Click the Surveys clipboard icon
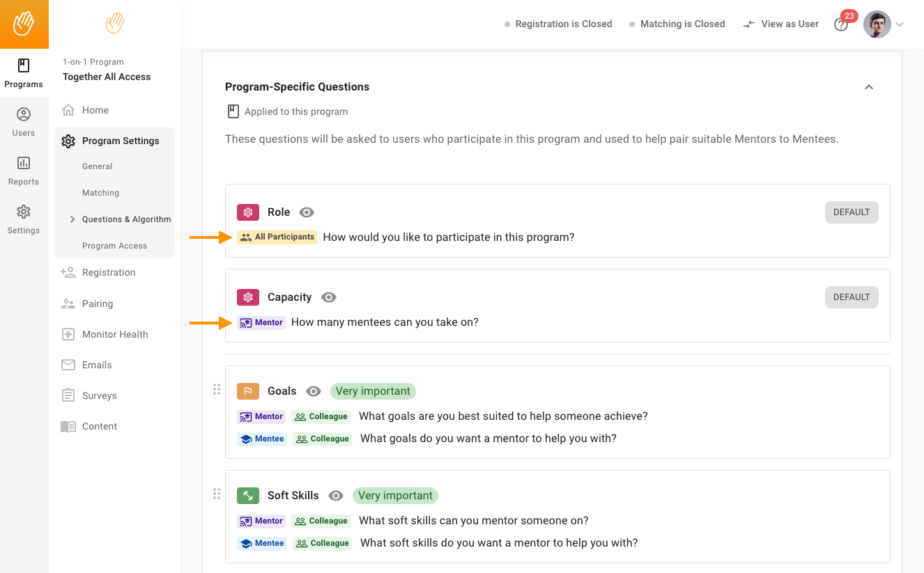Image resolution: width=924 pixels, height=573 pixels. 68,395
